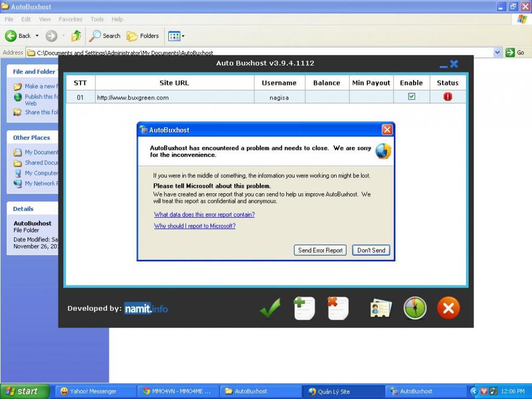Switch to Yahoo! Messenger taskbar item

coord(95,391)
